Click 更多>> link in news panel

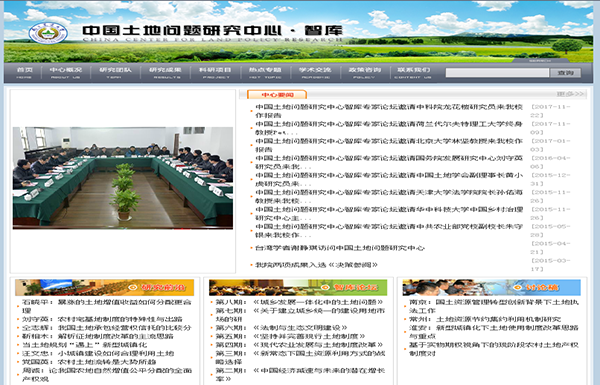click(570, 94)
